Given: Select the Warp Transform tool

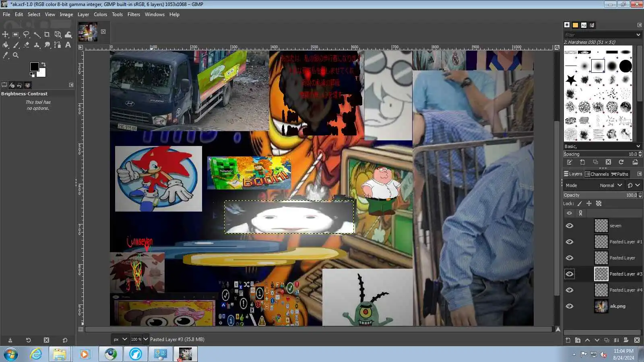Looking at the screenshot, I should [68, 35].
